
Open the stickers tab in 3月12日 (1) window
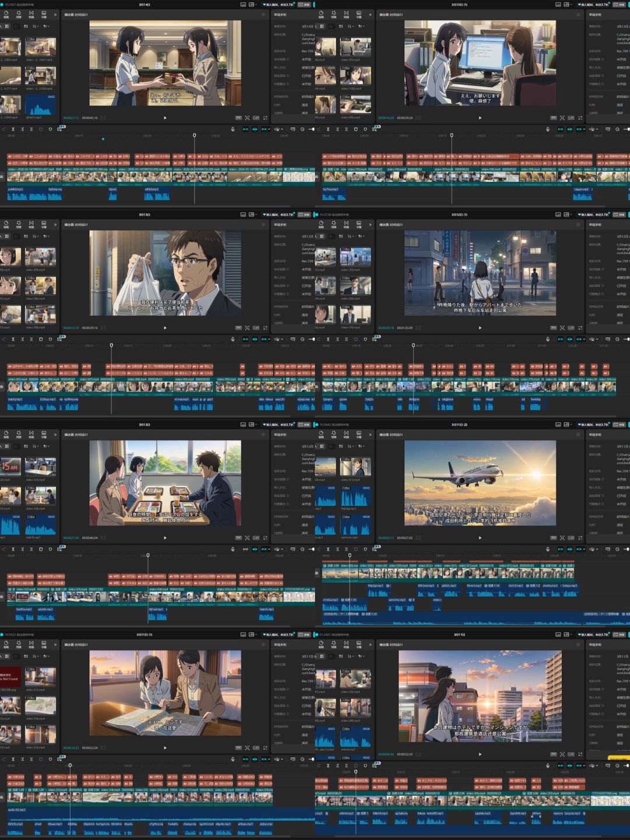point(321,225)
